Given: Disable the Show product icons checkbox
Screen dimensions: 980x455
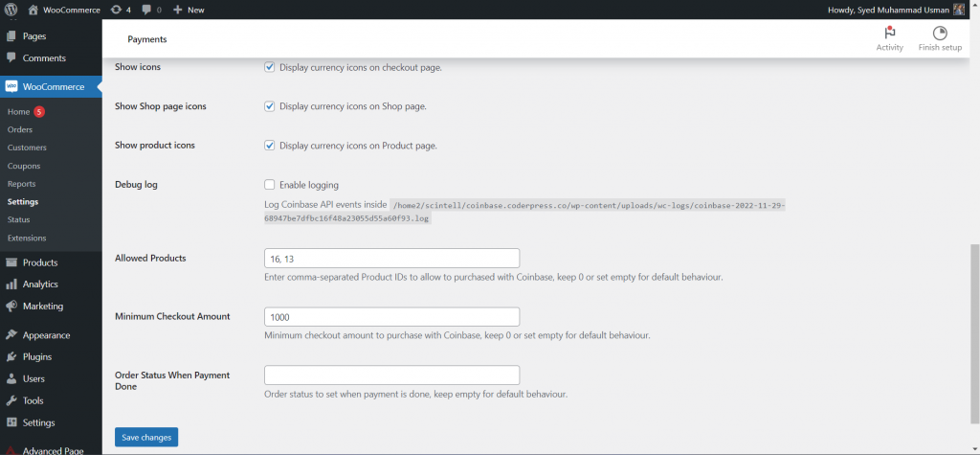Looking at the screenshot, I should click(270, 146).
